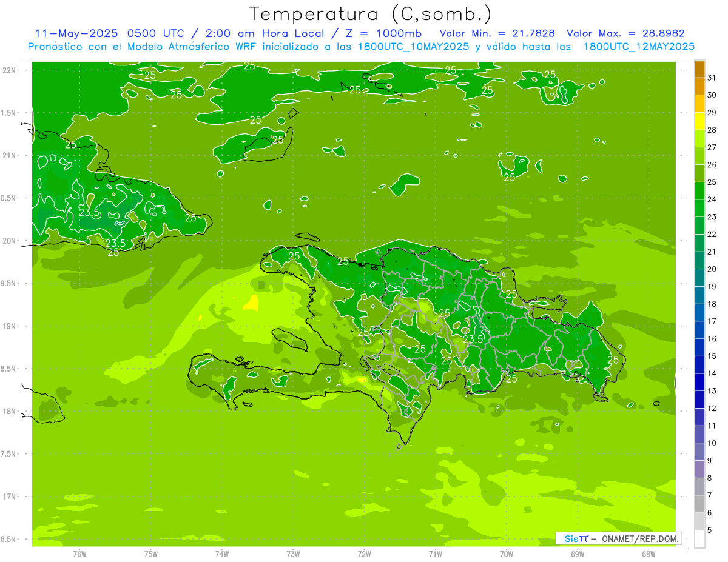This screenshot has width=728, height=562.
Task: Click the "21N" latitude axis label
Action: pos(9,155)
